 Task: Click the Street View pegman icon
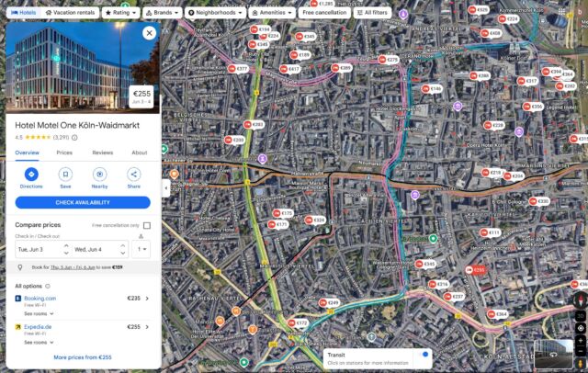pos(581,363)
